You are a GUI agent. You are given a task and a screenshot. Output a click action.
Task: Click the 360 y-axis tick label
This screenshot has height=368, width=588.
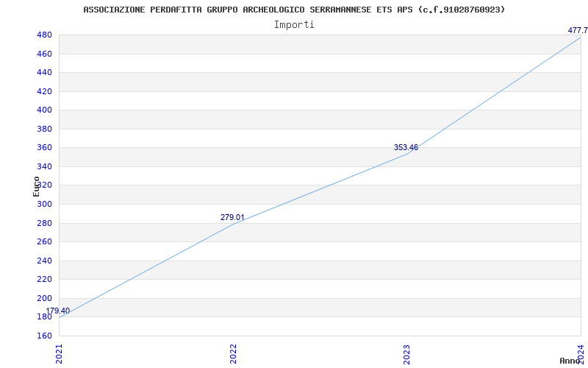[44, 148]
